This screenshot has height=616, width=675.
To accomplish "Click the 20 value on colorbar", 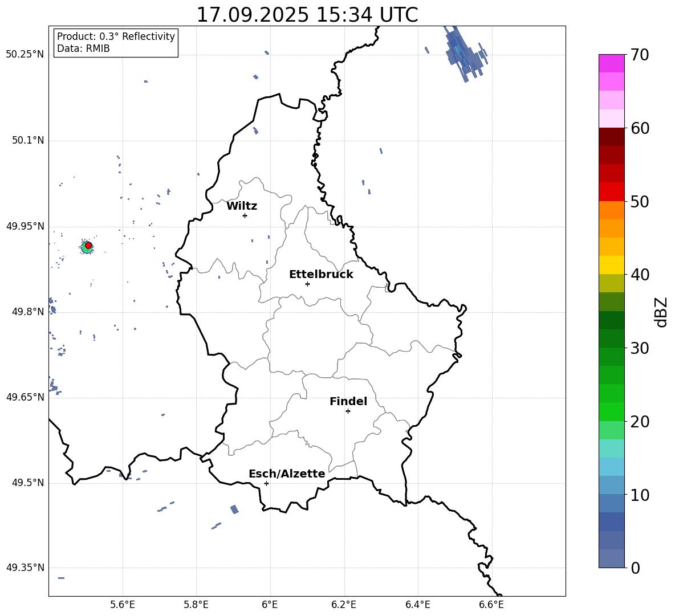I will 640,421.
